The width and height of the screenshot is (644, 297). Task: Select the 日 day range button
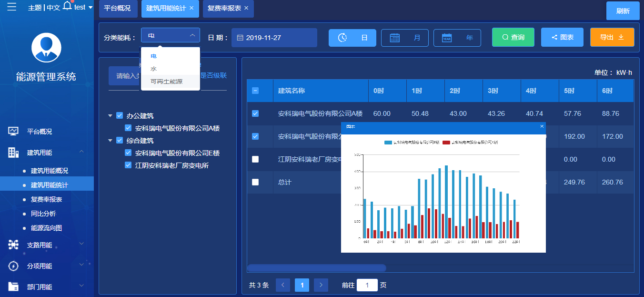[x=352, y=38]
